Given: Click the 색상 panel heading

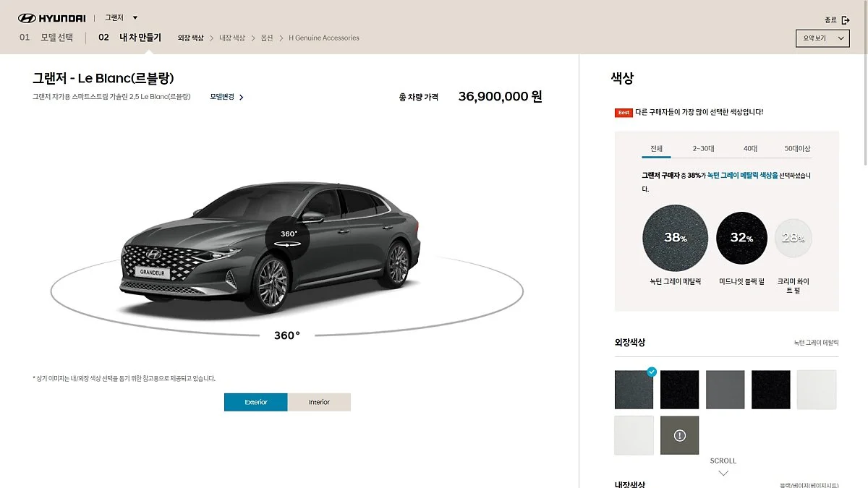Looking at the screenshot, I should point(622,78).
